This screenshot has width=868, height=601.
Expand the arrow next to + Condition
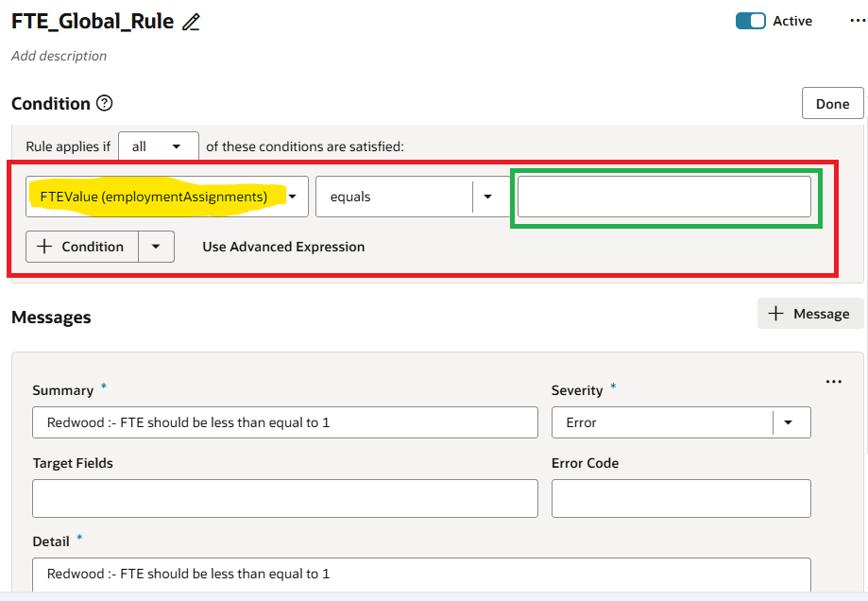point(156,247)
